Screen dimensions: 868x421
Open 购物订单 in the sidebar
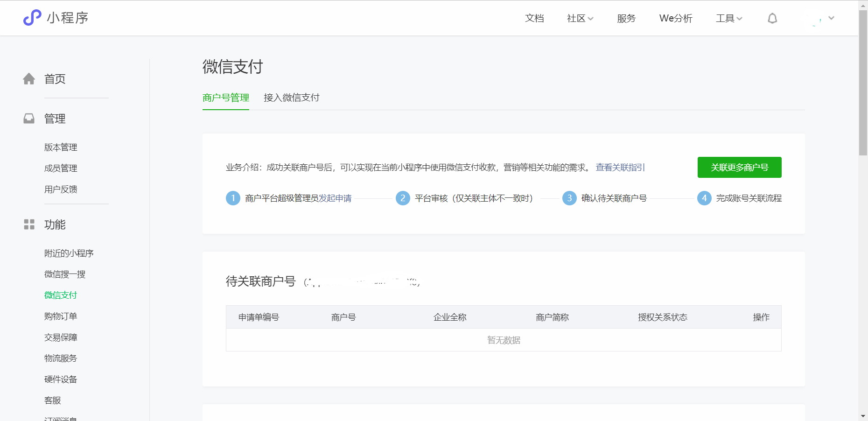(61, 316)
